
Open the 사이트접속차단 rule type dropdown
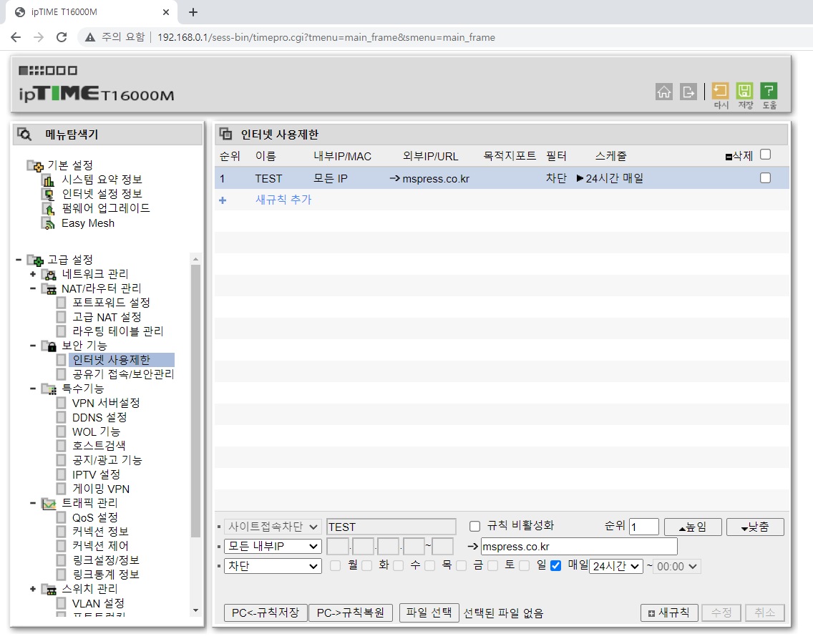point(273,527)
